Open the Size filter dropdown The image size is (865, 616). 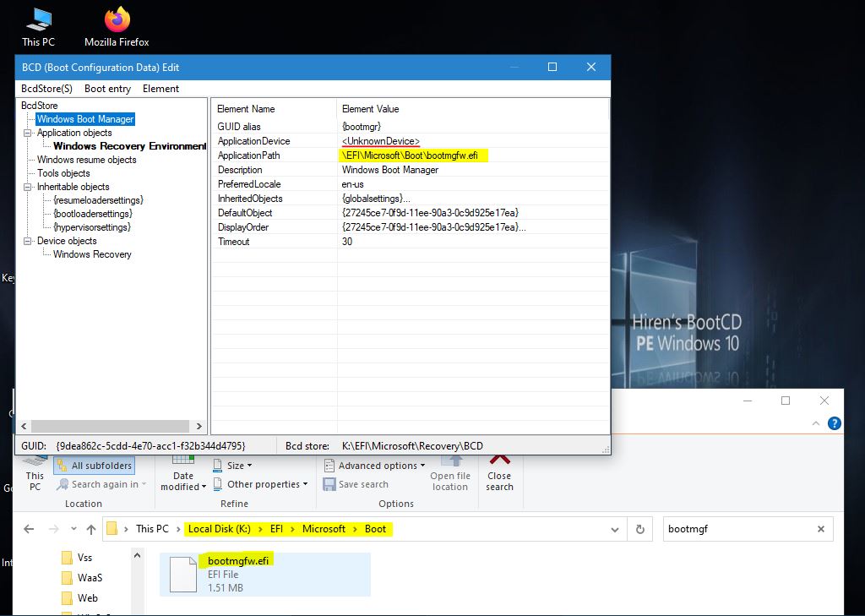(x=233, y=466)
